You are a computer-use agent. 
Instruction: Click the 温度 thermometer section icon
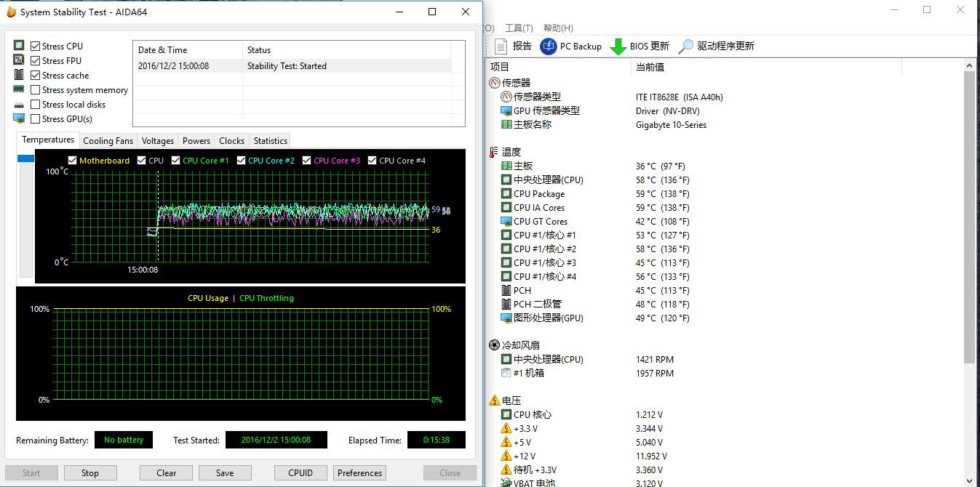tap(495, 152)
